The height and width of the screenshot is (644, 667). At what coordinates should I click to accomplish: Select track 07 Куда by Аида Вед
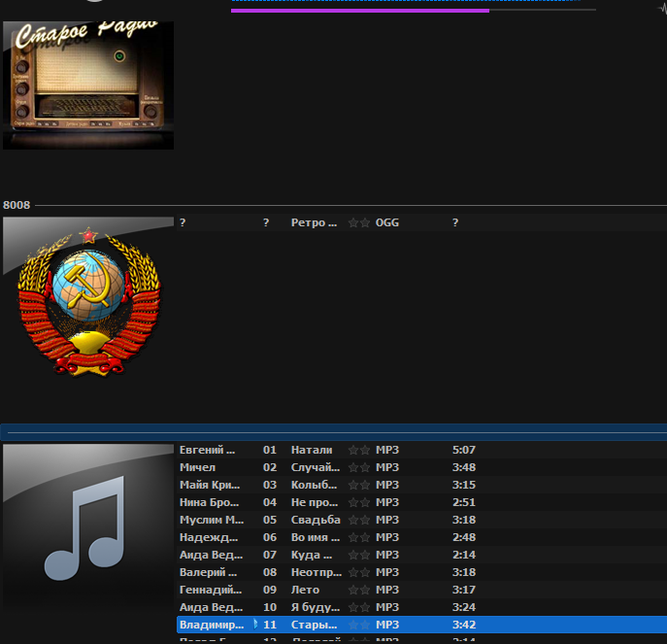pos(421,555)
